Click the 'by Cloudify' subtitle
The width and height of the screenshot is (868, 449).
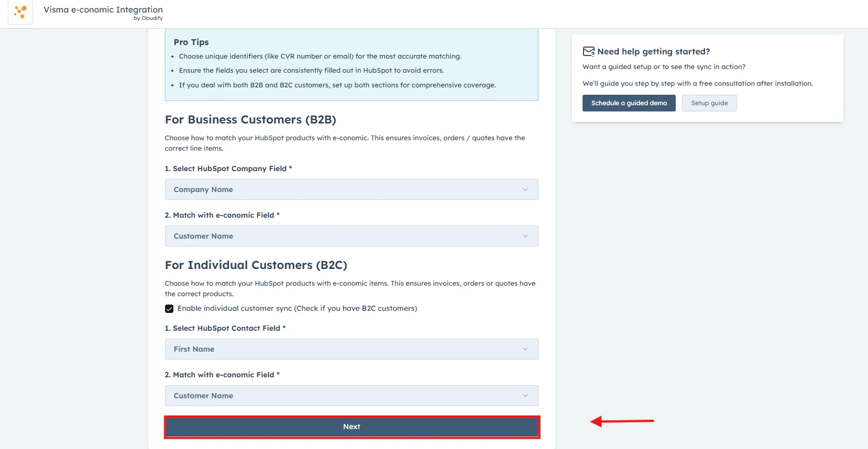tap(148, 18)
